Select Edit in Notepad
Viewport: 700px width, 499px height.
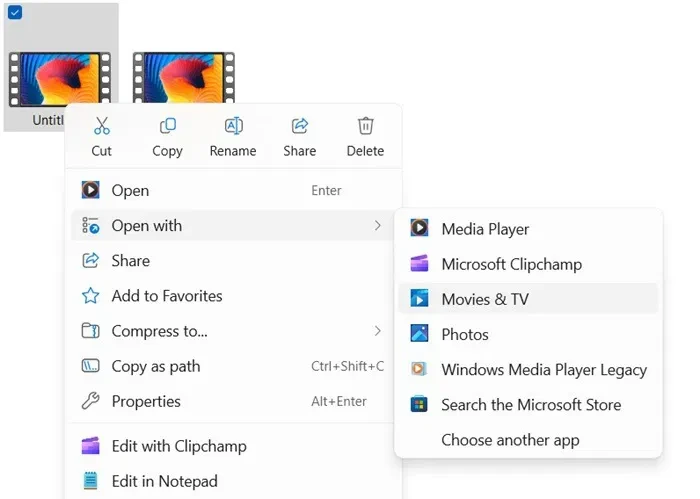tap(233, 481)
